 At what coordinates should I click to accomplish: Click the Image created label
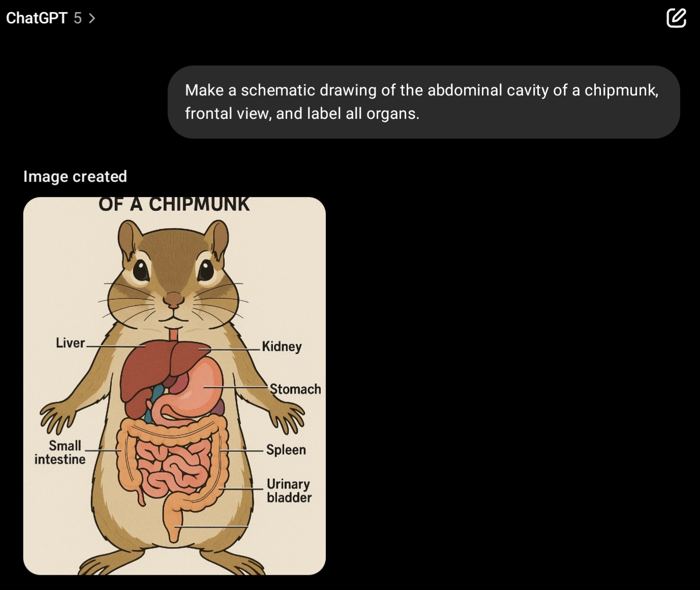click(x=75, y=176)
